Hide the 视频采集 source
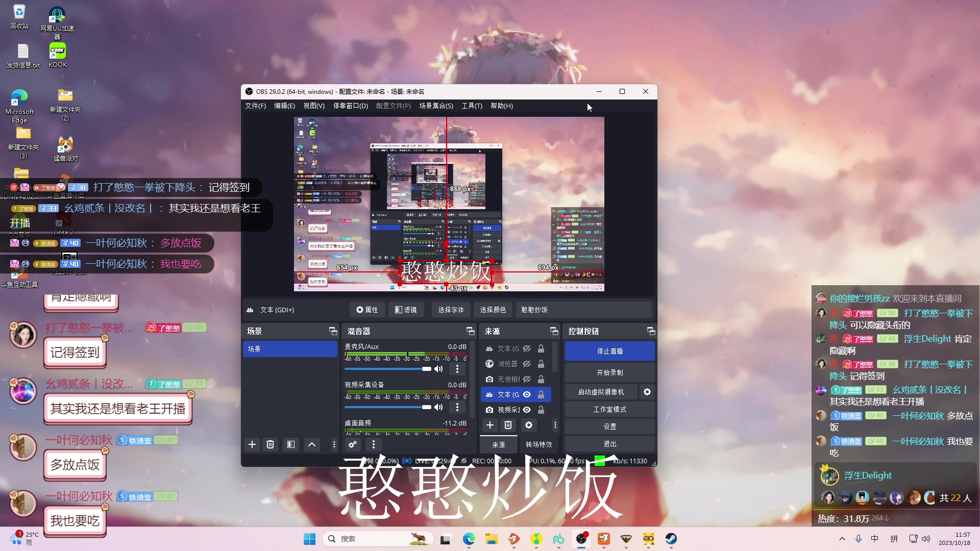Screen dimensions: 980x551 coord(527,410)
